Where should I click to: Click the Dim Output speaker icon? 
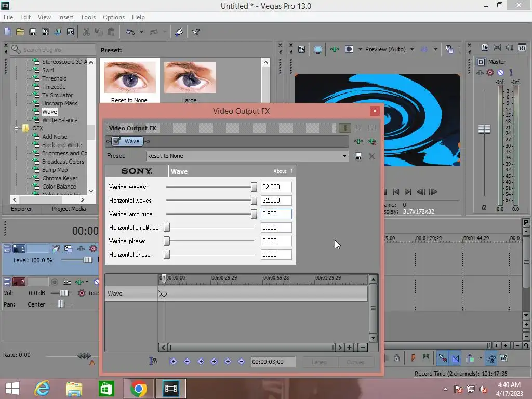coord(510,47)
